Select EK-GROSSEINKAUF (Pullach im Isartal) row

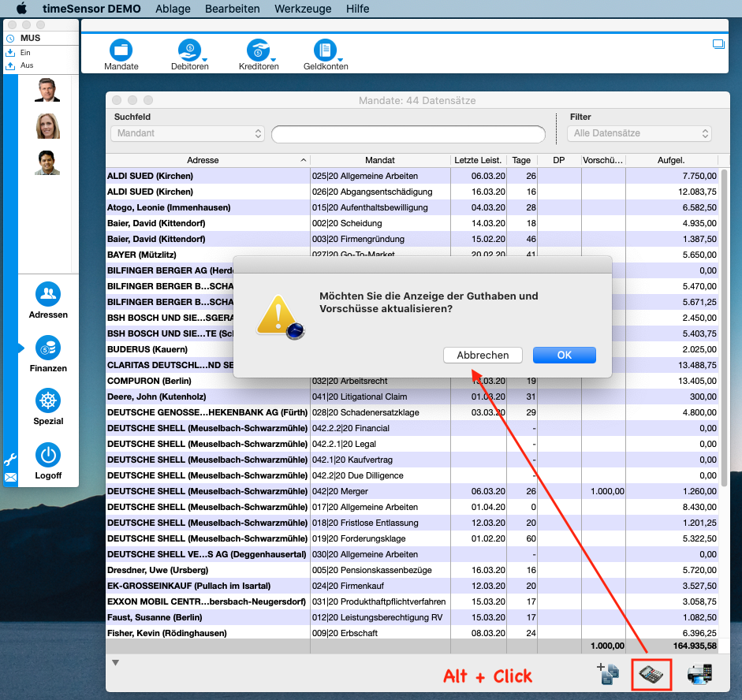pos(412,586)
